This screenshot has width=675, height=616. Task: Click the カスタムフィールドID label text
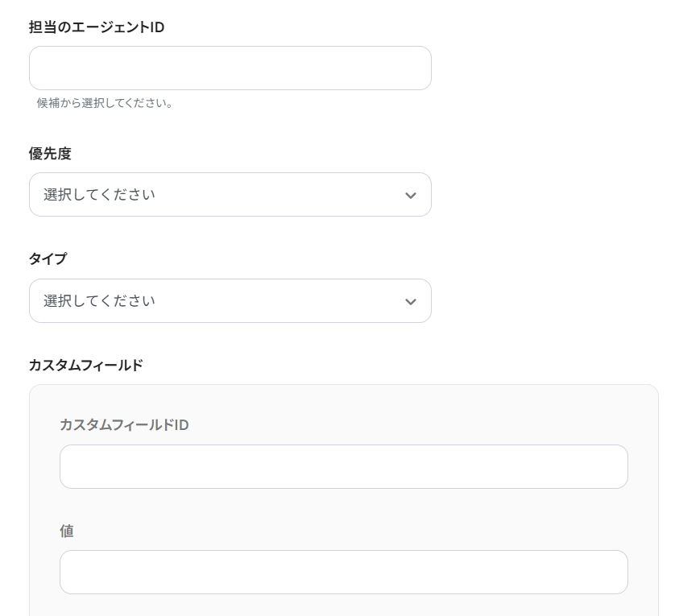tap(124, 425)
